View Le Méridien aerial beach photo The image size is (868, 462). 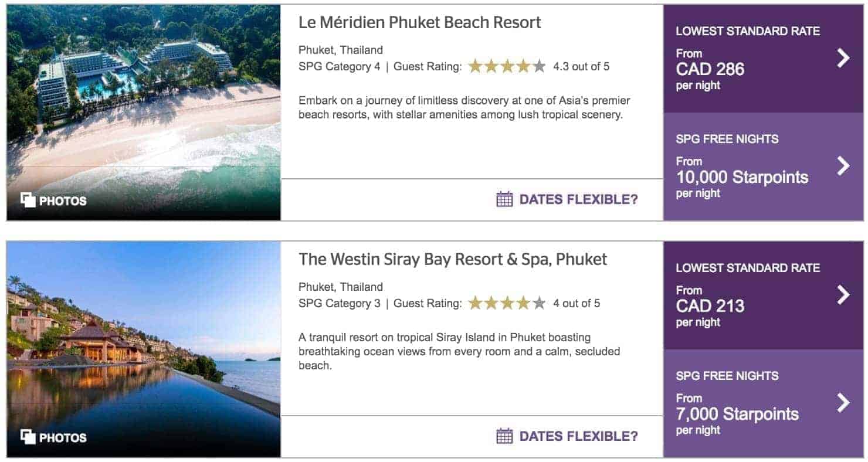(x=144, y=100)
